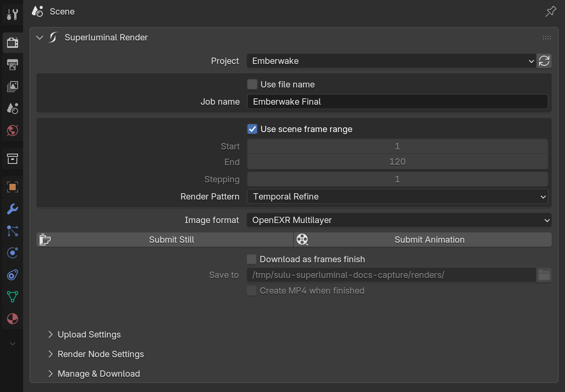Click Submit Animation button
Image resolution: width=565 pixels, height=392 pixels.
tap(423, 240)
